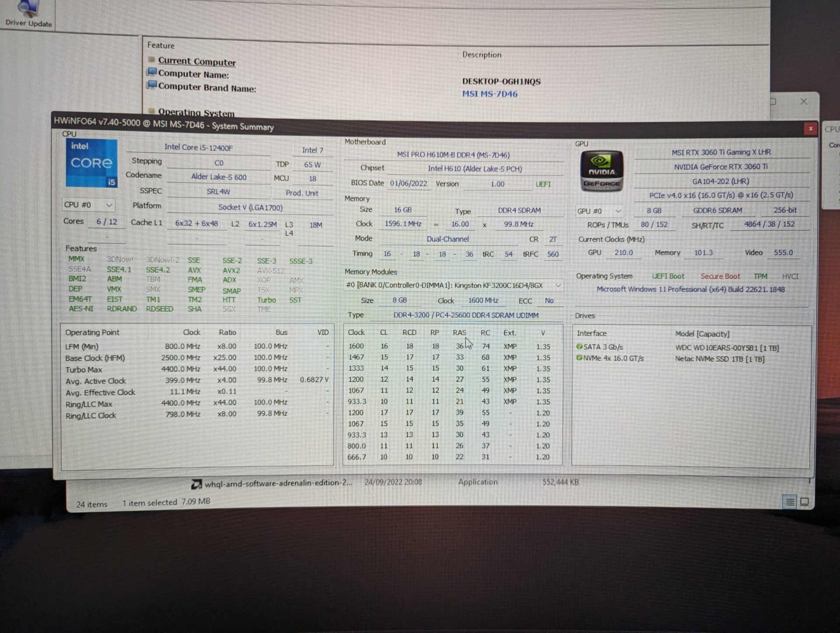Switch Explorer to details view icon

coord(790,502)
